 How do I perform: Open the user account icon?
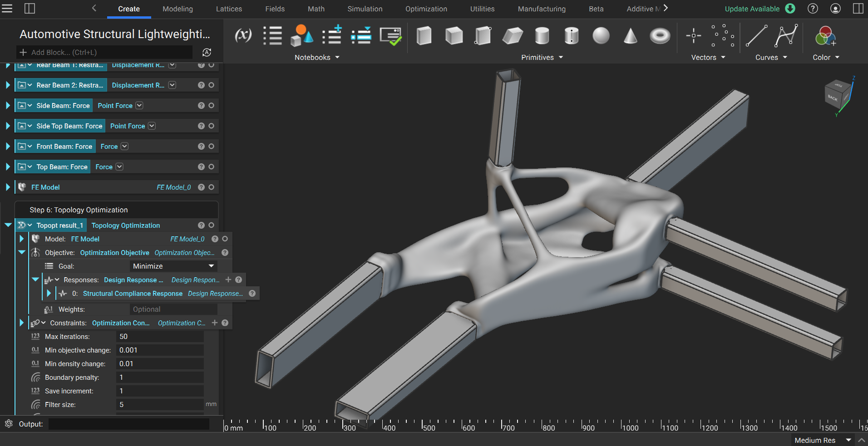point(835,9)
